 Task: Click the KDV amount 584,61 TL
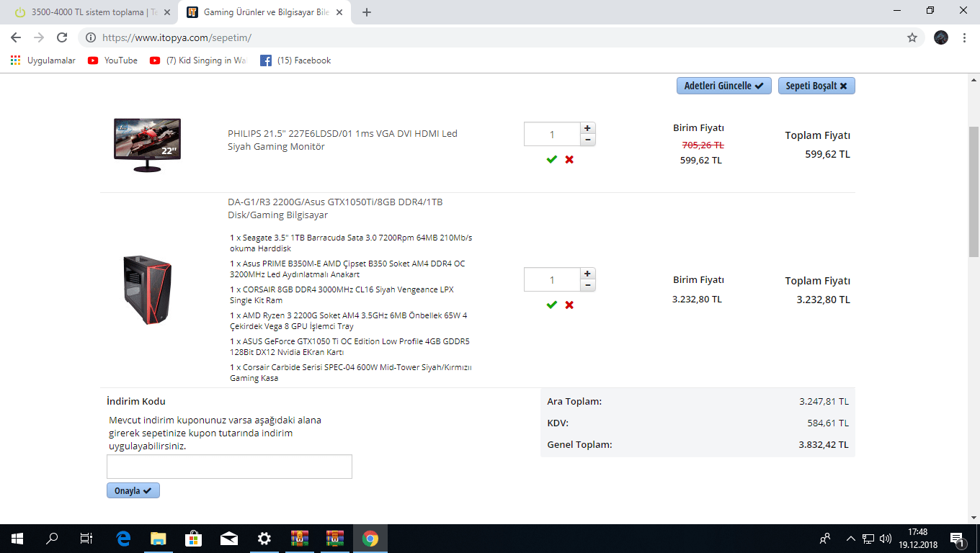(828, 423)
